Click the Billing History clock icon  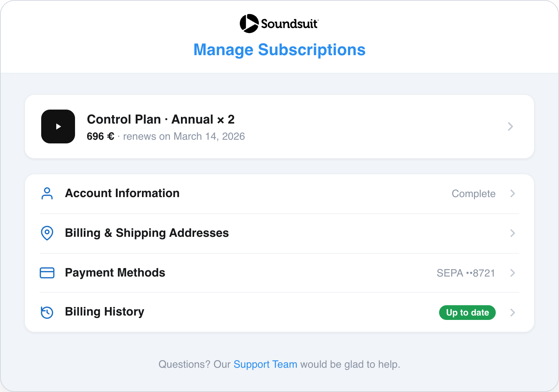tap(47, 312)
